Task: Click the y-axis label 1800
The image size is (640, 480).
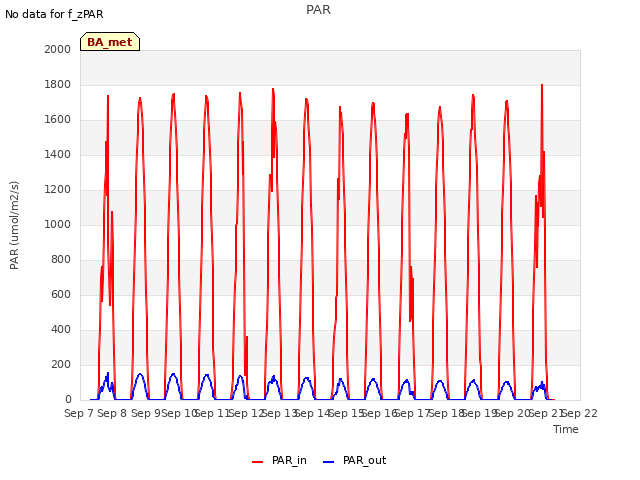Action: [x=58, y=84]
